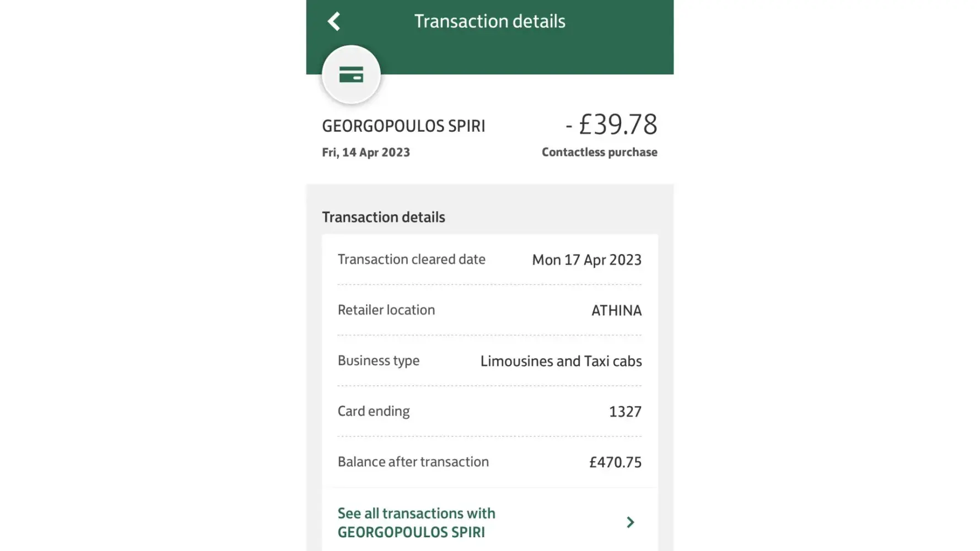Click the grey Transaction details section heading
The width and height of the screenshot is (980, 551).
point(384,217)
